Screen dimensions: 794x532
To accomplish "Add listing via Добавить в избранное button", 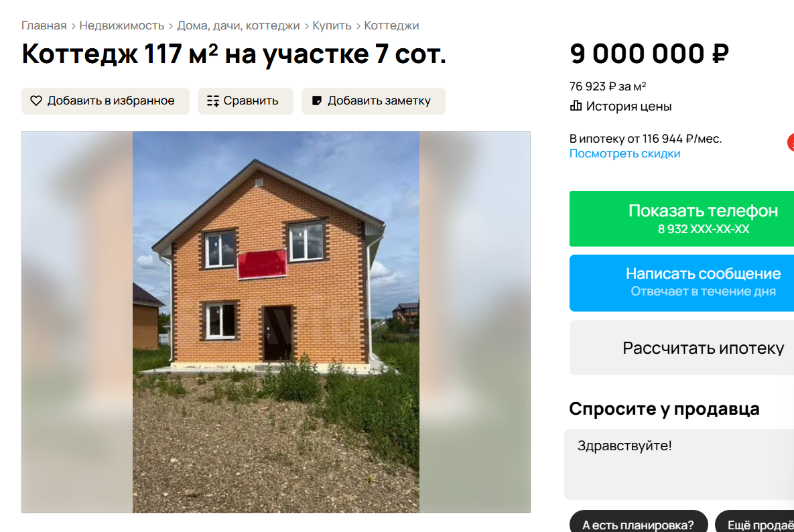I will (105, 101).
